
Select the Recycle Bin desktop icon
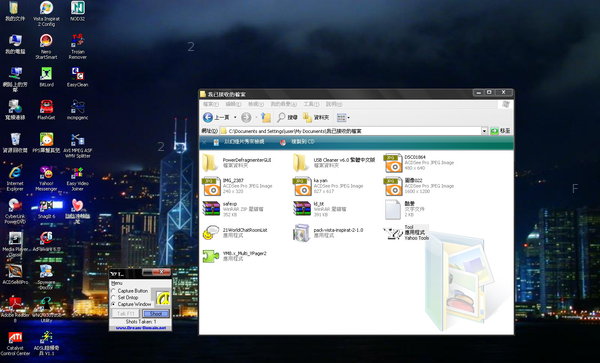pos(15,143)
